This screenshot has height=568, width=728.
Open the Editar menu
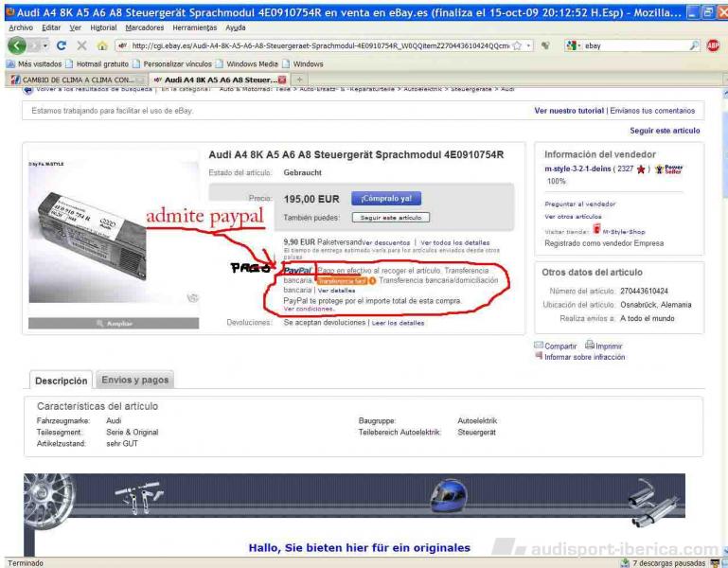click(x=50, y=27)
